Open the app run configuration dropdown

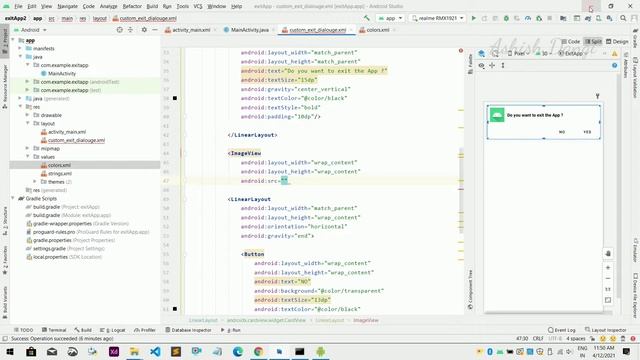click(391, 18)
